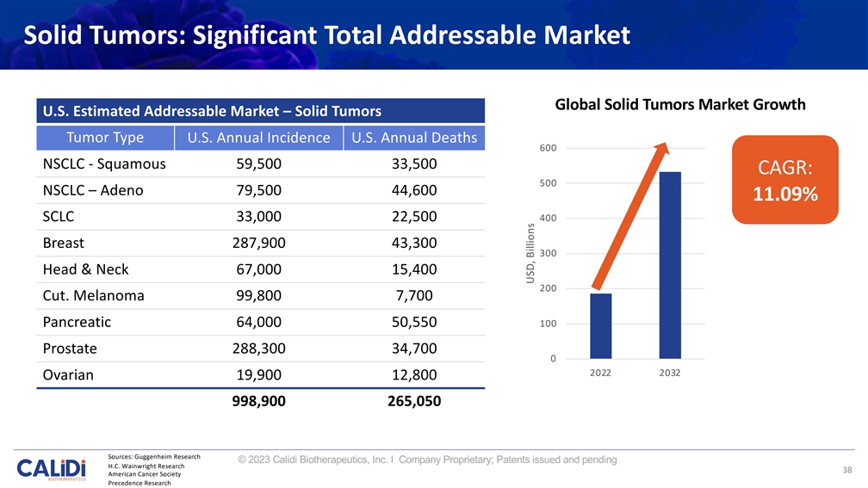Click the total deaths value 265,050

[x=412, y=402]
